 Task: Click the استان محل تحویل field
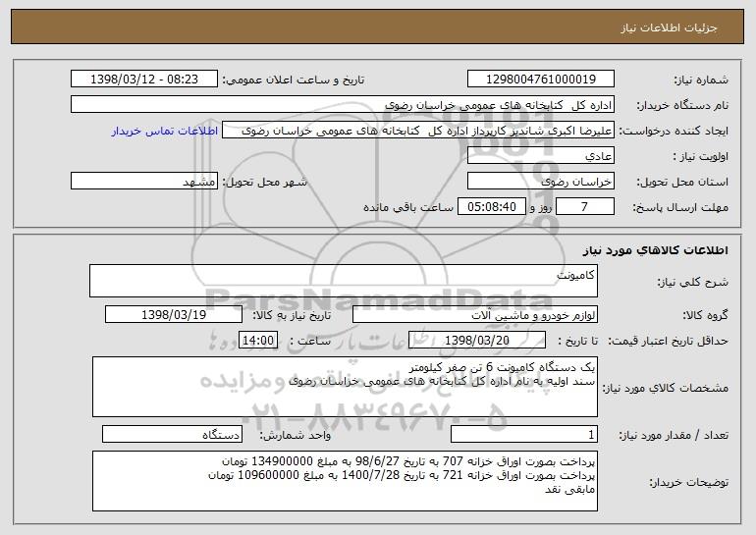pos(541,182)
